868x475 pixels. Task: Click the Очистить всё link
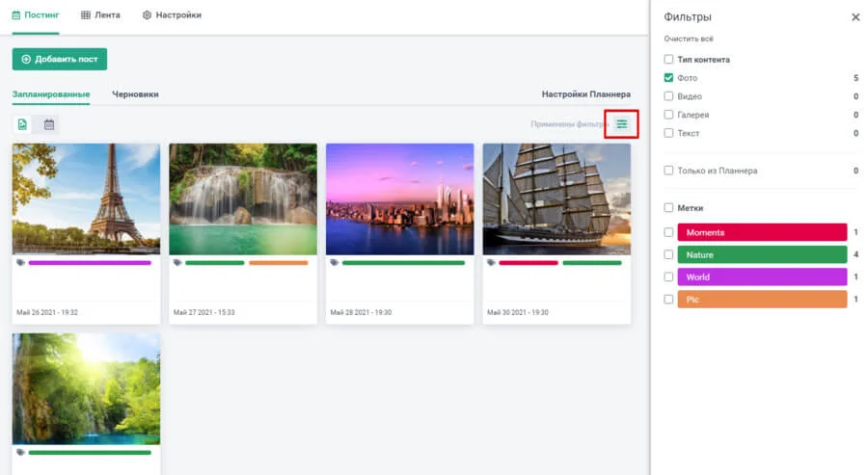pyautogui.click(x=689, y=39)
